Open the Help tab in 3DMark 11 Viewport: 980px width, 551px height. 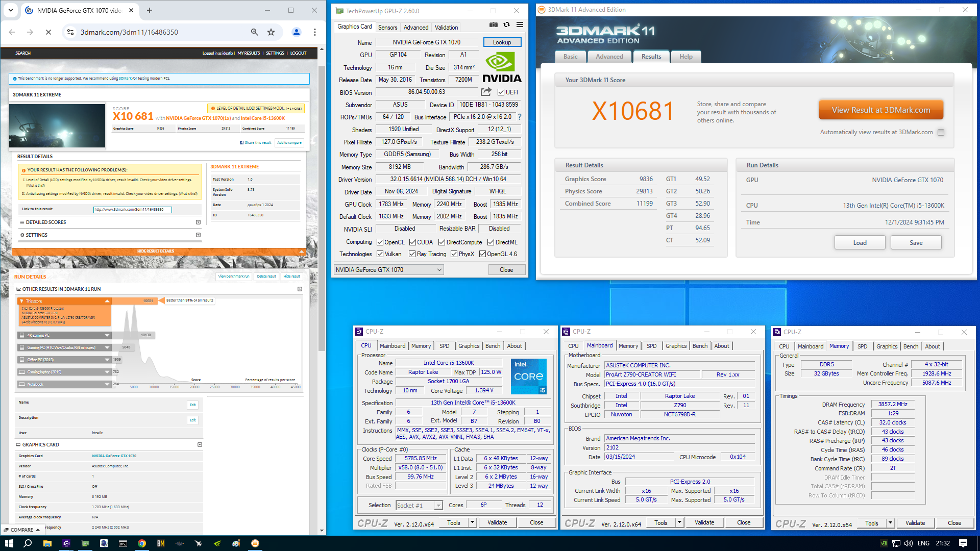685,57
